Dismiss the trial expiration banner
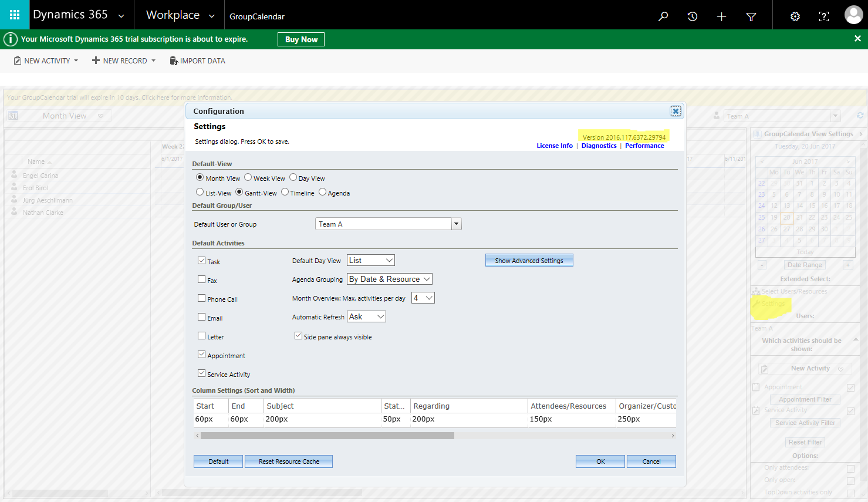Image resolution: width=868 pixels, height=502 pixels. pyautogui.click(x=857, y=39)
